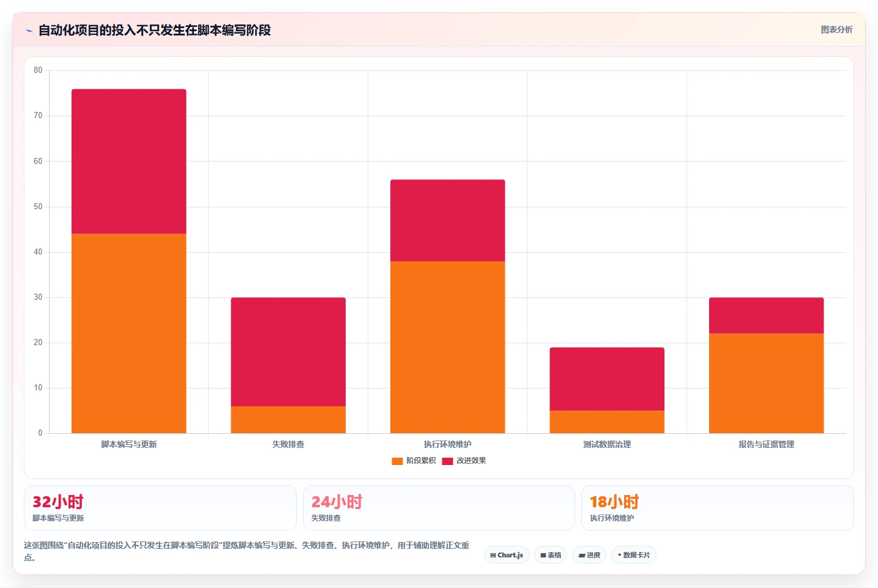
Task: Click the icon inside the Chart.js tag
Action: [x=493, y=556]
